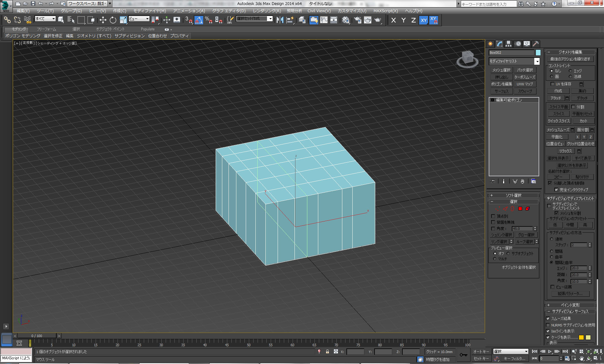The height and width of the screenshot is (364, 604).
Task: Switch to the フリーフォーム ribbon tab
Action: pyautogui.click(x=47, y=29)
